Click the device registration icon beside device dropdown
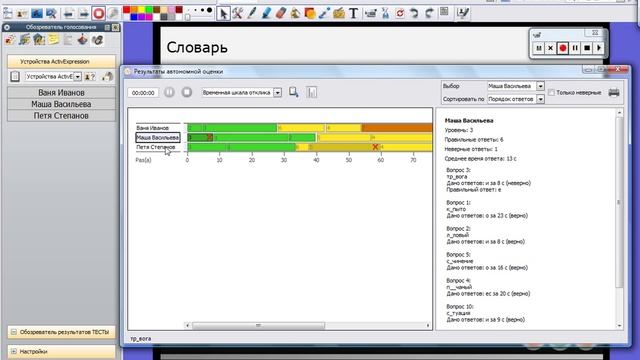The width and height of the screenshot is (640, 360). 90,76
